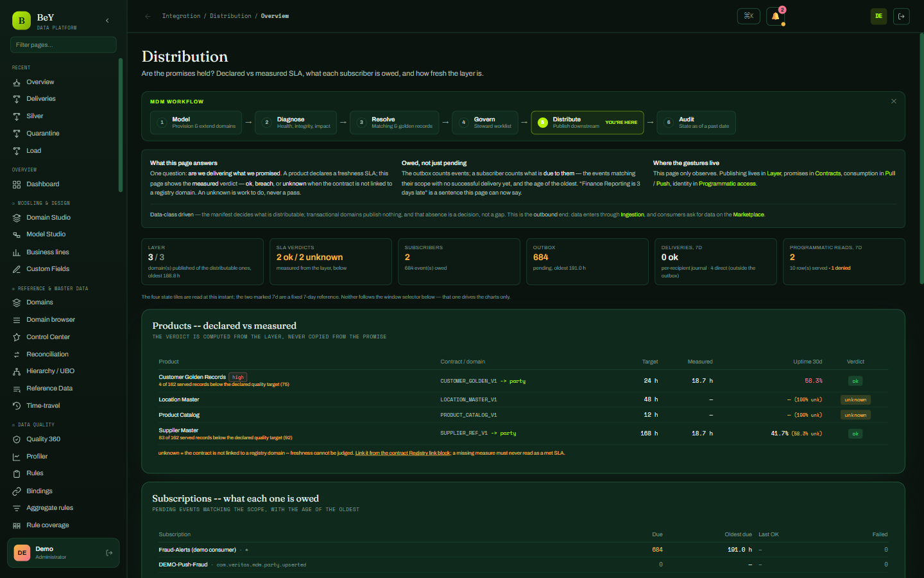Select workflow step 3 Resolve
This screenshot has width=924, height=578.
(x=395, y=123)
